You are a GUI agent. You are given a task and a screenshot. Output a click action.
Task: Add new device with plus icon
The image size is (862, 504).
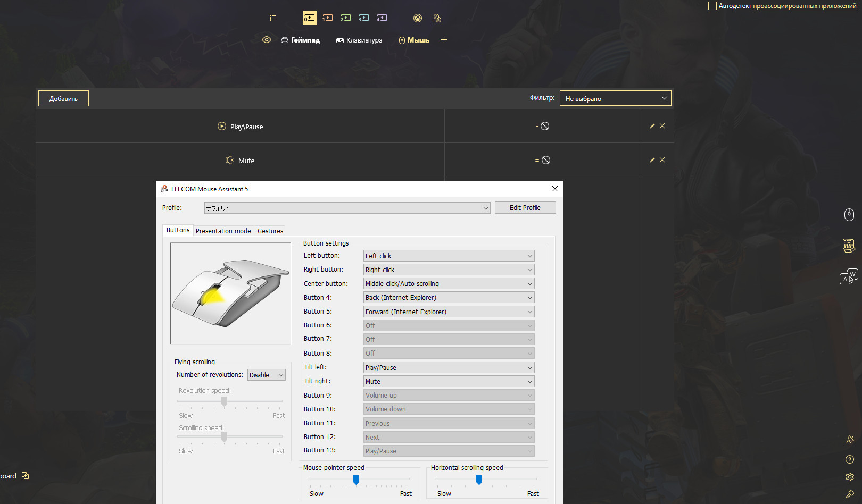pos(444,40)
